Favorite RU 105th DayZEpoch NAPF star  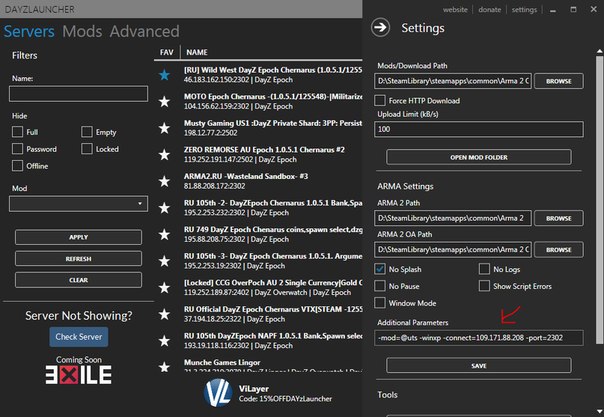tap(164, 340)
